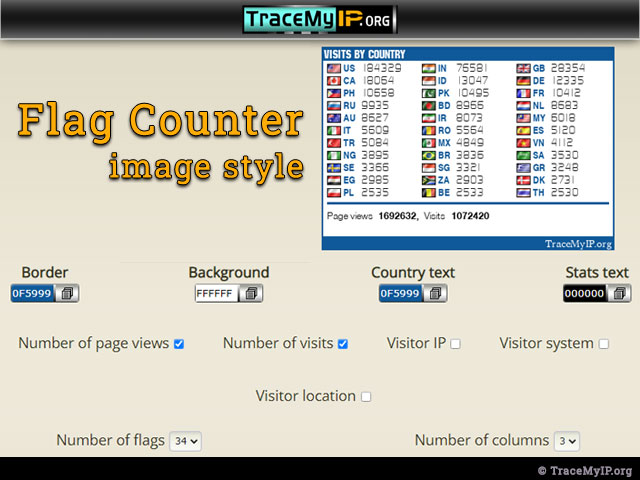640x480 pixels.
Task: Click the AU flag icon
Action: click(x=334, y=118)
